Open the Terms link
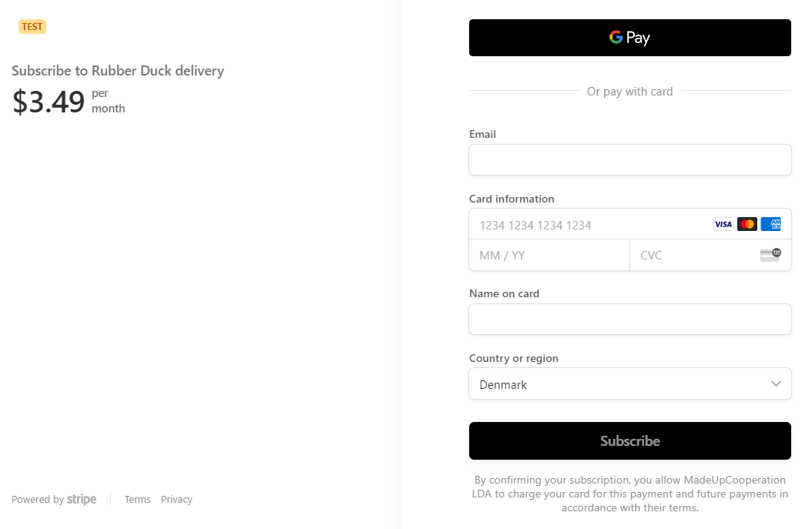Image resolution: width=812 pixels, height=529 pixels. 137,499
